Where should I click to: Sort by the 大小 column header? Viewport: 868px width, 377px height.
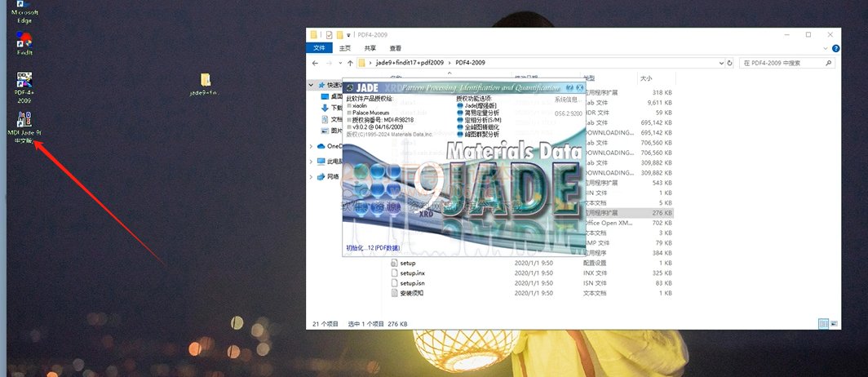point(647,78)
